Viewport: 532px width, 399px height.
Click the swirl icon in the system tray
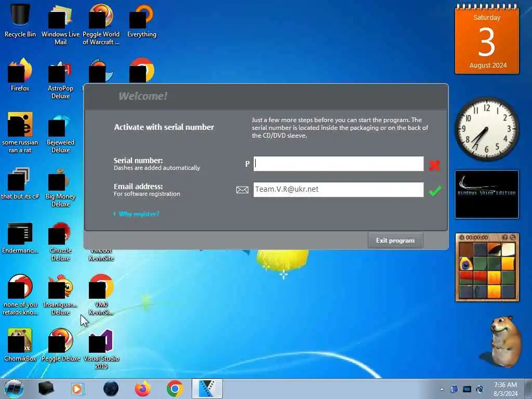point(480,389)
